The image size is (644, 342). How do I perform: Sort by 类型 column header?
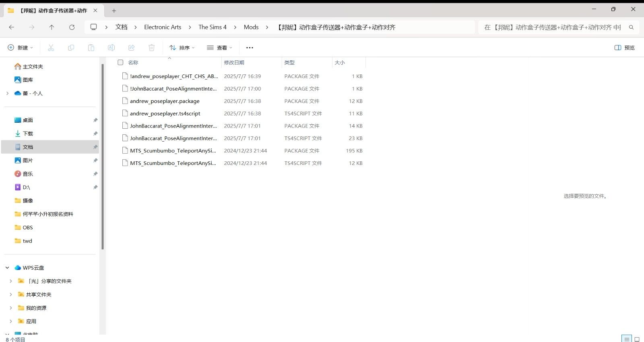tap(289, 62)
